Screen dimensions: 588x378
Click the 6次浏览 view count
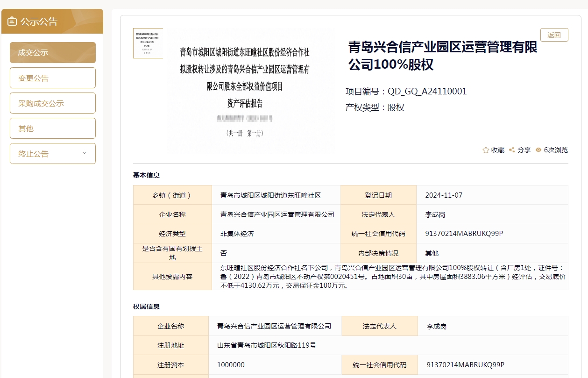click(556, 150)
